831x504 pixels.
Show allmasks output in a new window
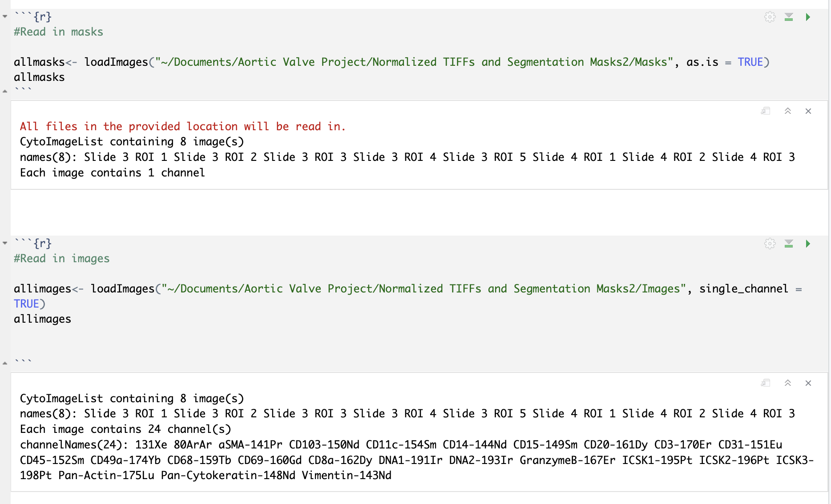(x=766, y=111)
